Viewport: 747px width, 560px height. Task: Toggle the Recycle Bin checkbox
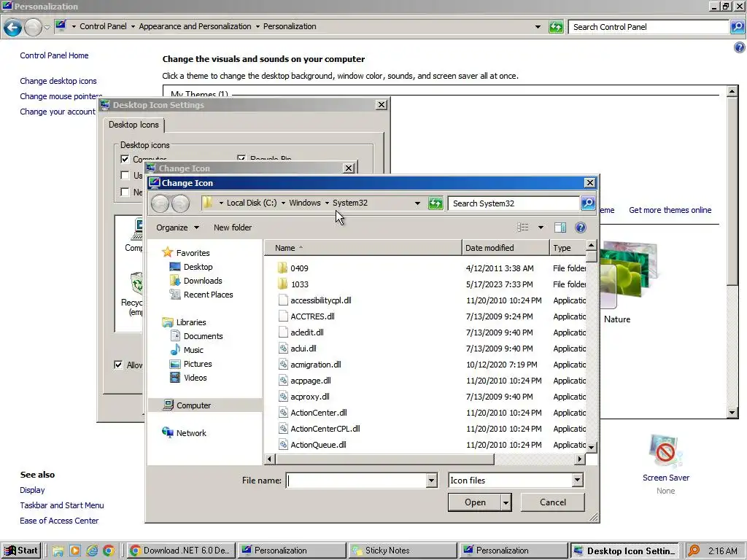point(241,158)
